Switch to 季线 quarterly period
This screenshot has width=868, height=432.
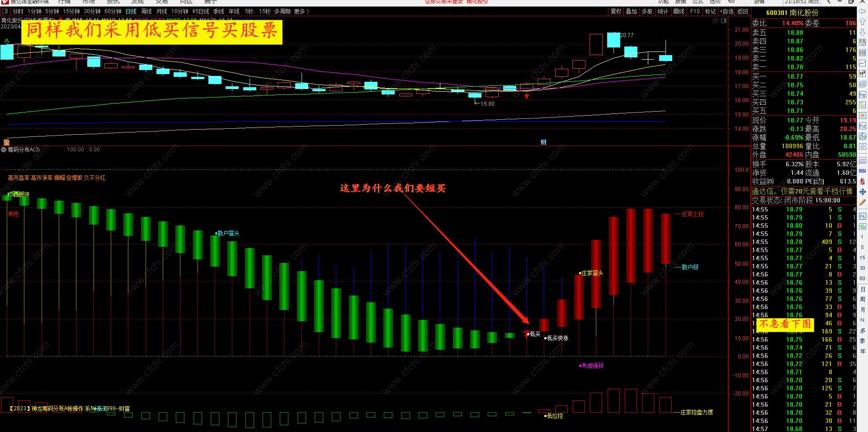(219, 11)
